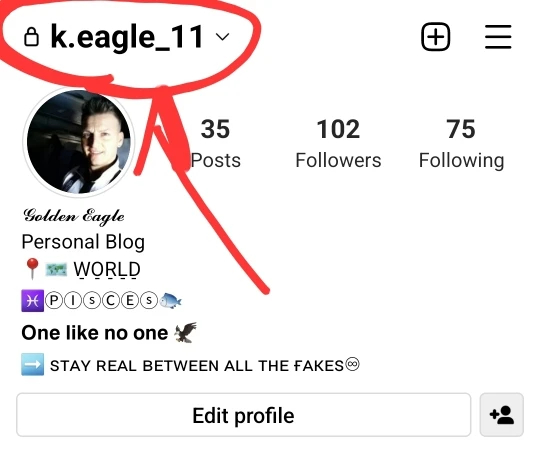Click the Edit profile button
The image size is (540, 457).
tap(243, 415)
